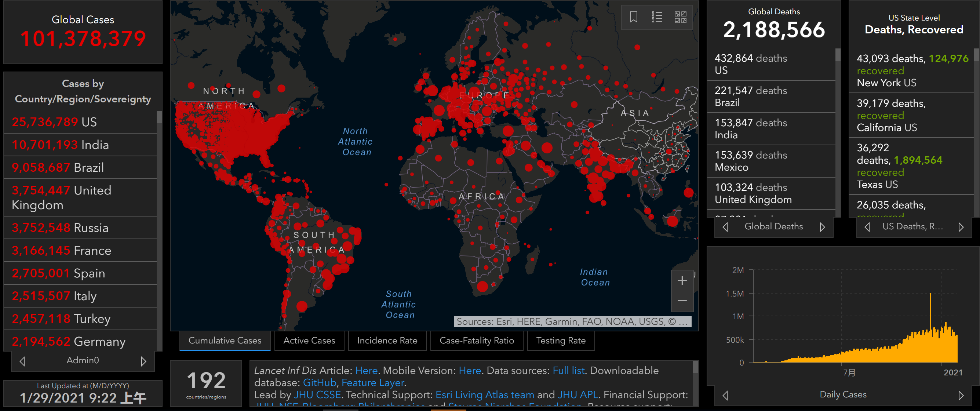This screenshot has width=980, height=411.
Task: Select the Cumulative Cases tab
Action: pyautogui.click(x=225, y=341)
